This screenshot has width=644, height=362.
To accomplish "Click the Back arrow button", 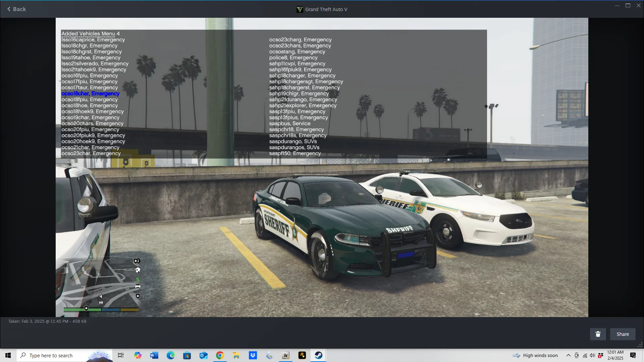I will [16, 9].
